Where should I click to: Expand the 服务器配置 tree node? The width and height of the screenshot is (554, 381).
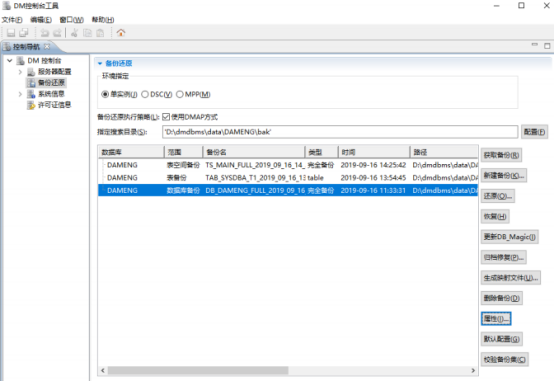pyautogui.click(x=20, y=72)
